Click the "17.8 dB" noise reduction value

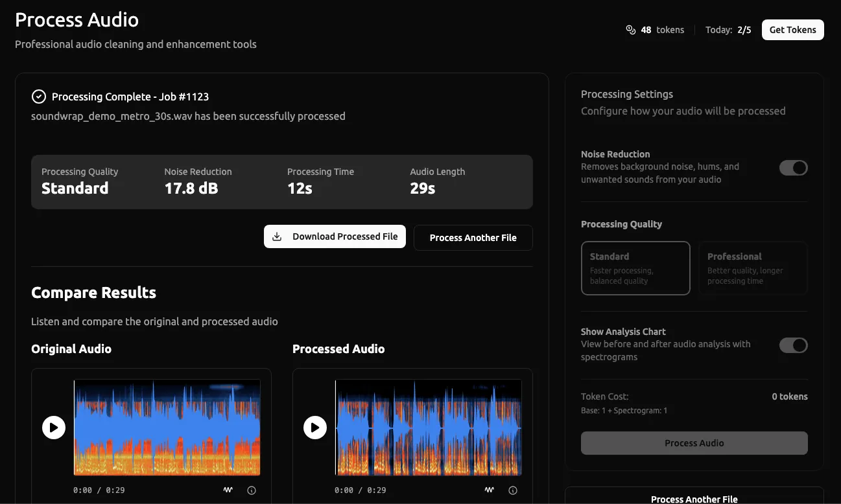pyautogui.click(x=191, y=189)
